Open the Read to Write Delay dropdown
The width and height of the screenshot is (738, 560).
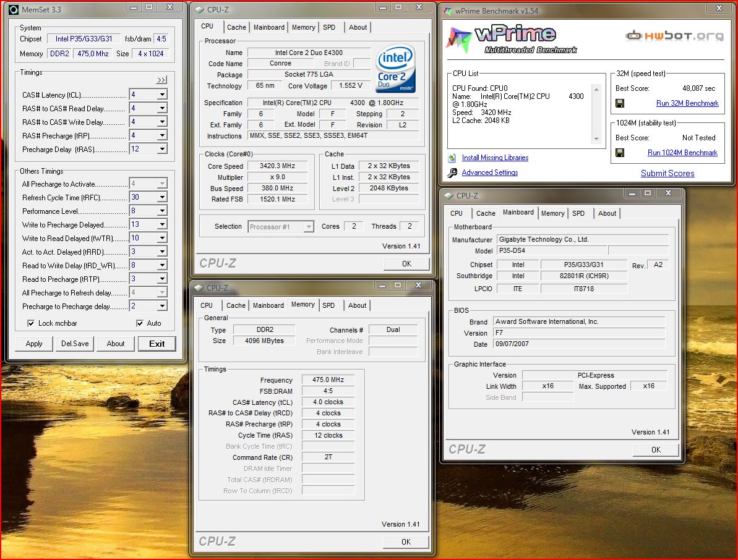tap(162, 265)
